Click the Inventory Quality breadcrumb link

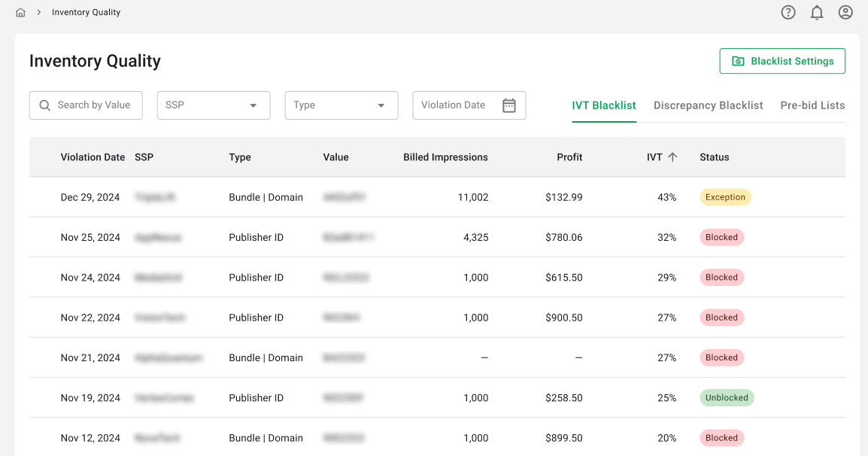pyautogui.click(x=86, y=13)
